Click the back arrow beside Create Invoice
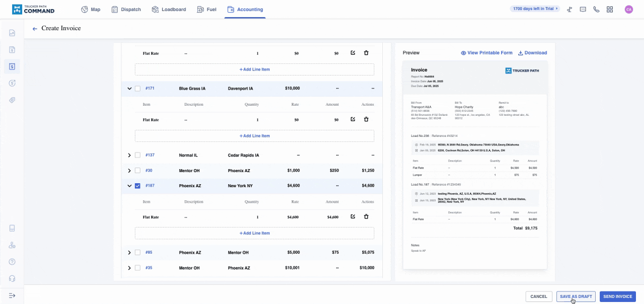Image resolution: width=644 pixels, height=304 pixels. tap(35, 29)
